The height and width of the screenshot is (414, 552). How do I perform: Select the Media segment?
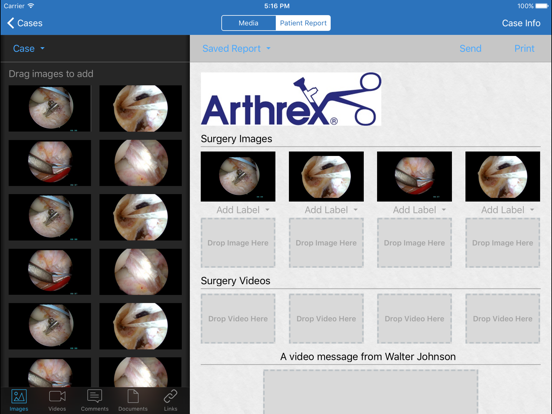[249, 23]
